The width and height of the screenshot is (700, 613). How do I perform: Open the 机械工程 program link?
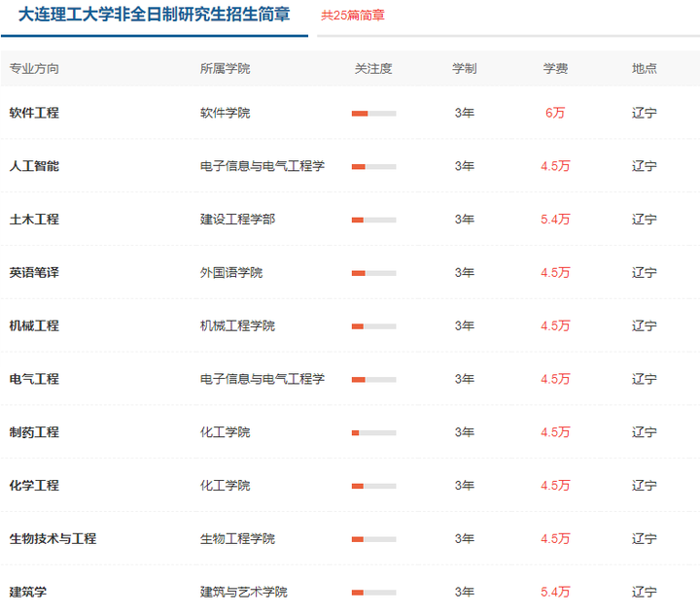click(34, 325)
